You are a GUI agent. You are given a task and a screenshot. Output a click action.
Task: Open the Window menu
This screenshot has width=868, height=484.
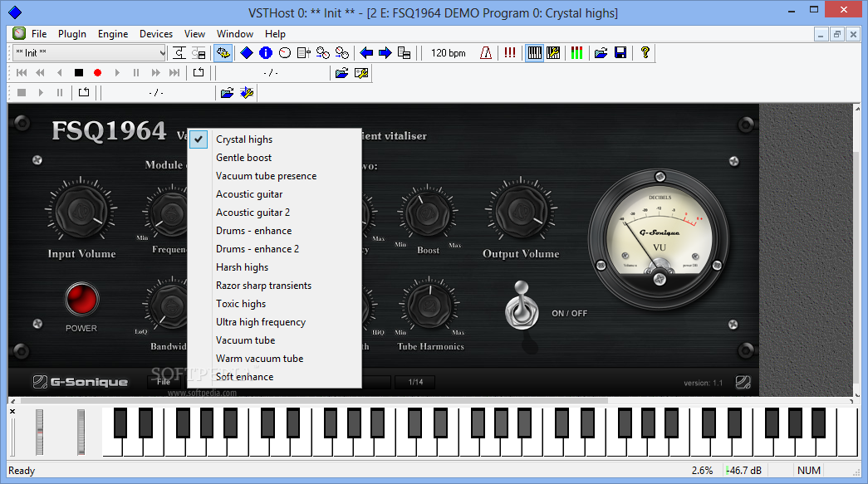tap(235, 34)
